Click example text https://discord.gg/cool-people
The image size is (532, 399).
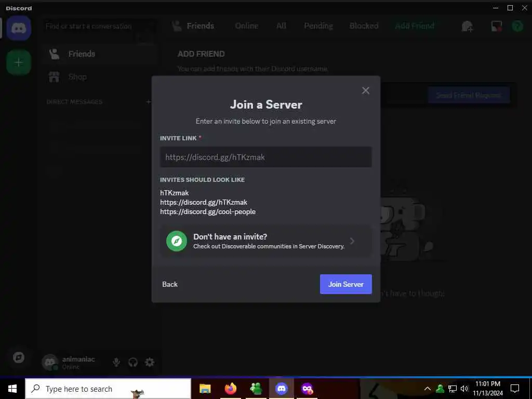tap(208, 212)
